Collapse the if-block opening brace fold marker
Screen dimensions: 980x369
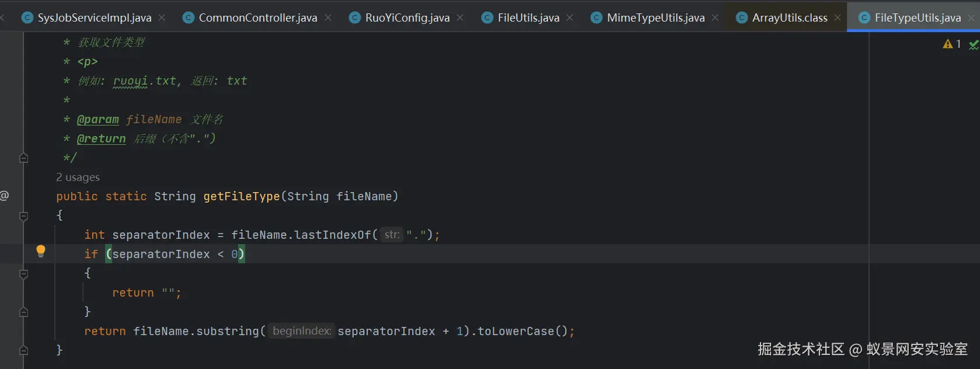(x=24, y=274)
